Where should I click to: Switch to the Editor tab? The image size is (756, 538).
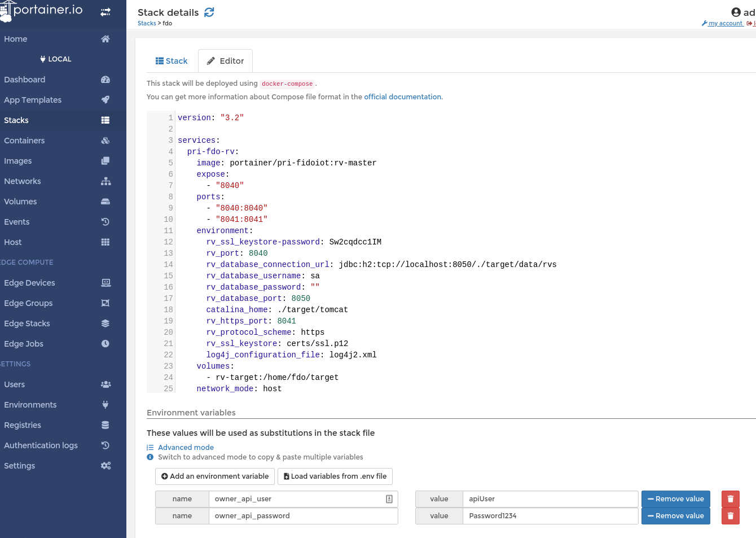click(225, 61)
